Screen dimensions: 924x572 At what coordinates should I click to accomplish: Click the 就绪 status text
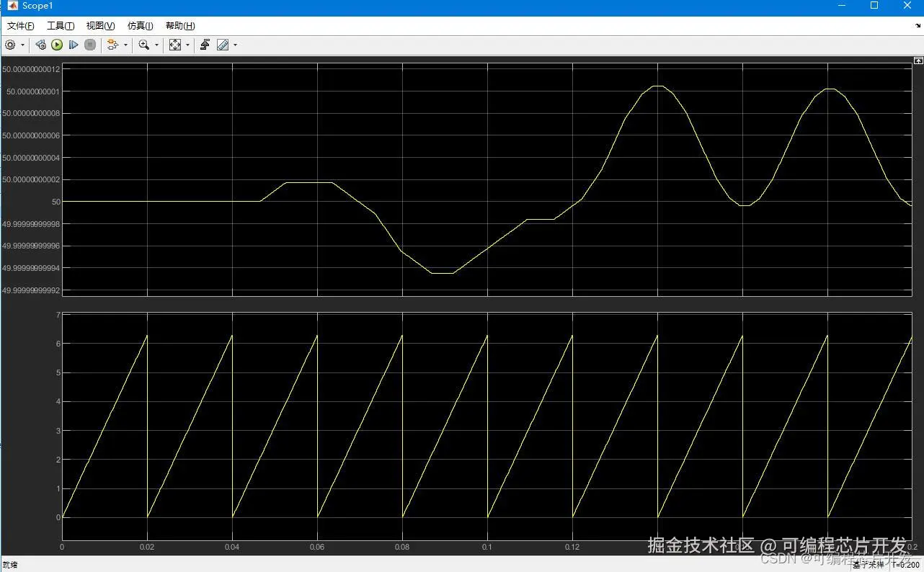[x=9, y=565]
